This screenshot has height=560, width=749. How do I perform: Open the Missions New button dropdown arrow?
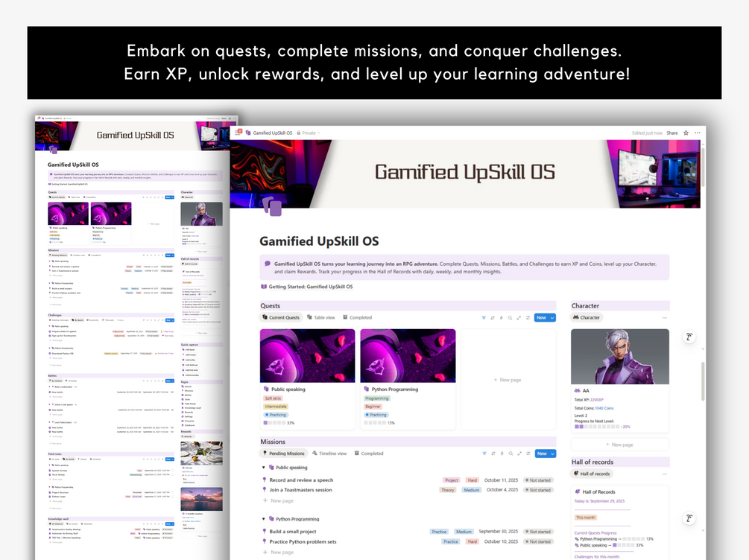point(553,454)
